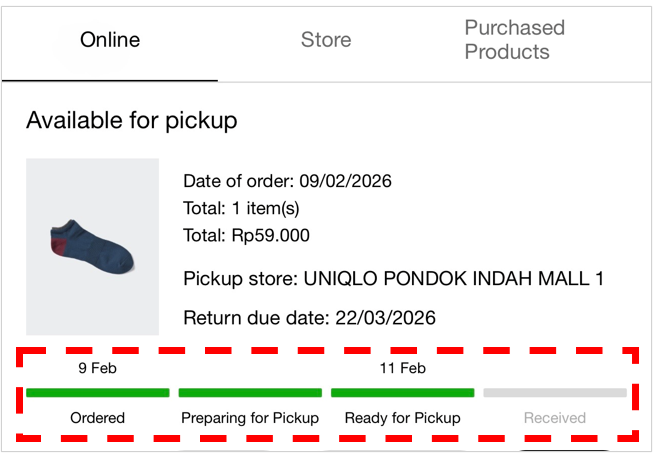This screenshot has width=655, height=457.
Task: Select the Ready for Pickup status label
Action: pyautogui.click(x=402, y=417)
